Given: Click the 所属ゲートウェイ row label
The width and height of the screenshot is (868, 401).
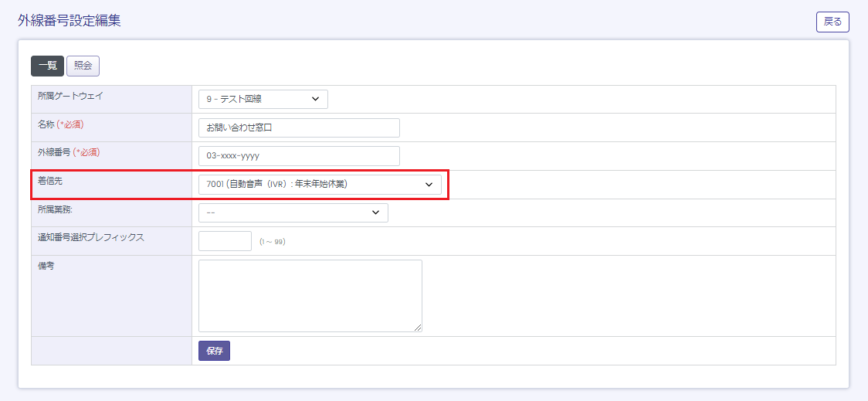Looking at the screenshot, I should coord(70,96).
